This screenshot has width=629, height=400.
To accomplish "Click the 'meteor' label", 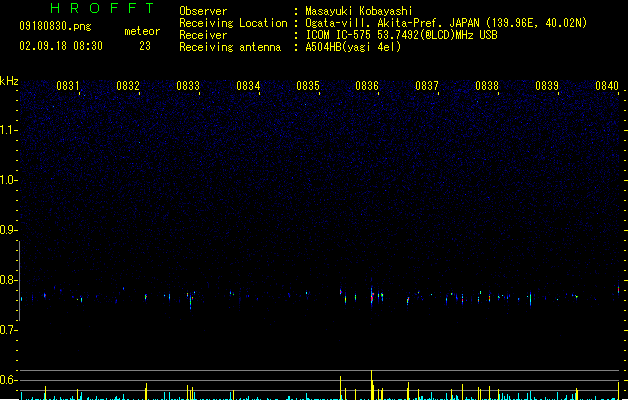I will [x=142, y=31].
